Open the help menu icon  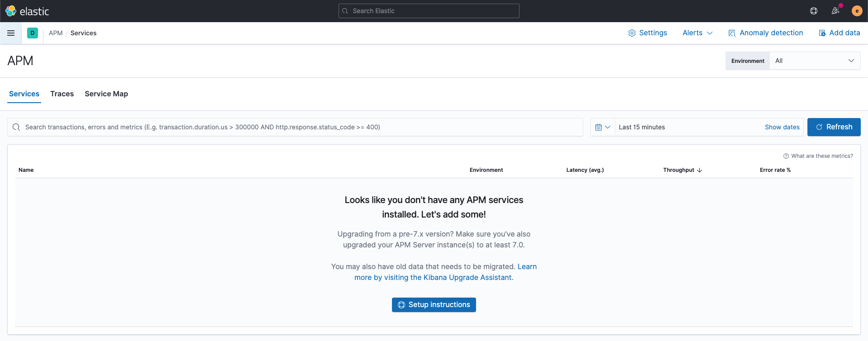click(x=814, y=11)
